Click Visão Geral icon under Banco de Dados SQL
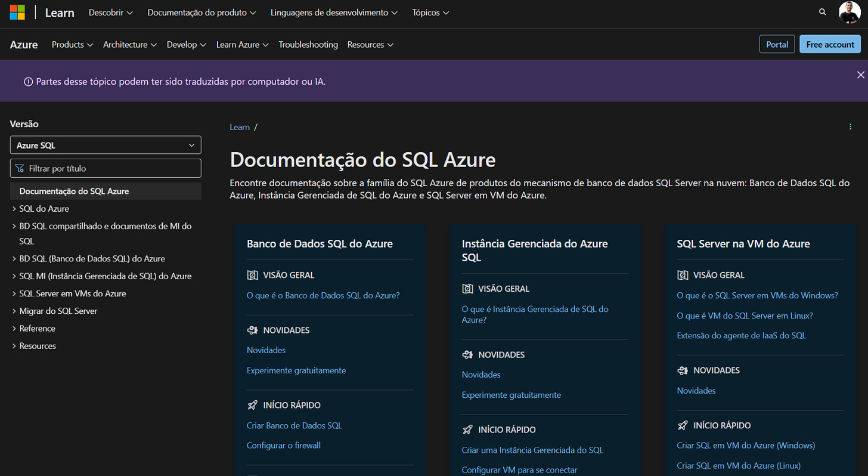Image resolution: width=868 pixels, height=476 pixels. [252, 275]
